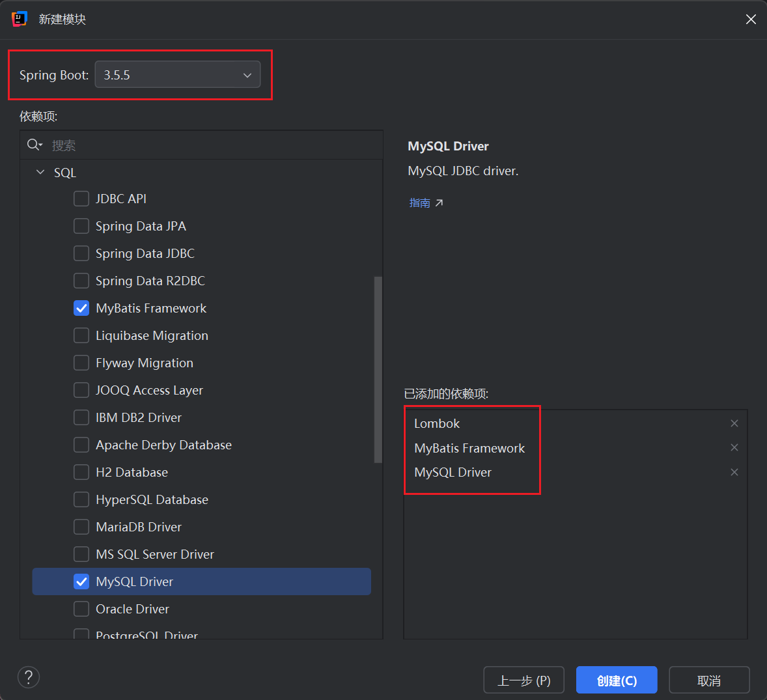
Task: Open the 指南 link
Action: (x=420, y=203)
